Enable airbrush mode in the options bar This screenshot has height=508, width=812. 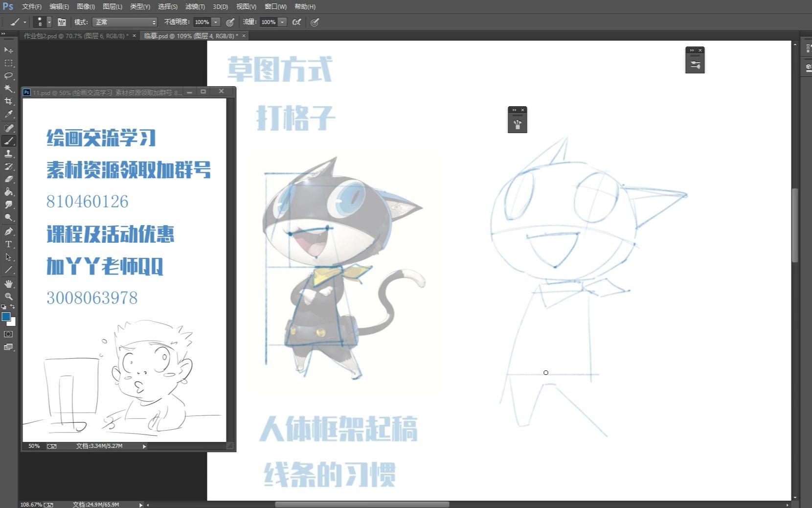(296, 22)
